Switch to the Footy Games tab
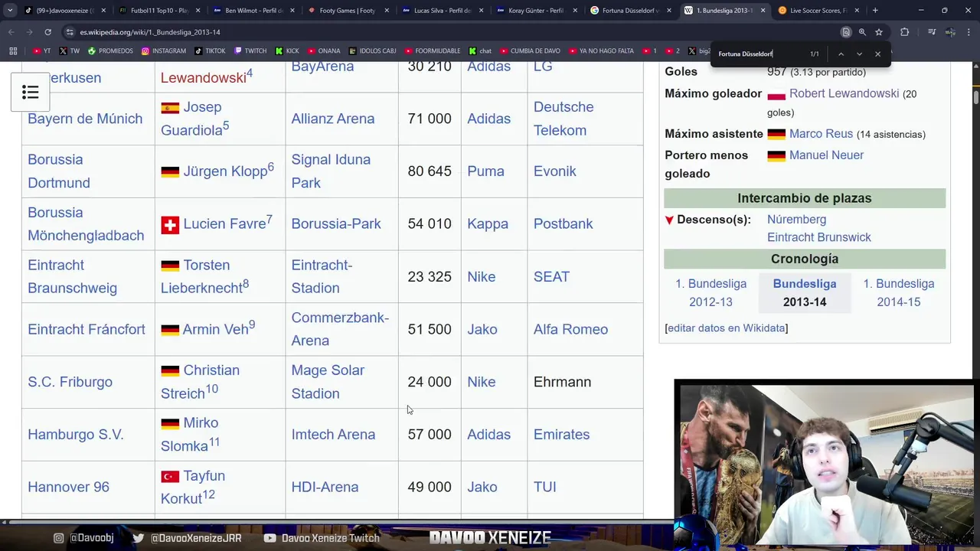980x551 pixels. 347,11
